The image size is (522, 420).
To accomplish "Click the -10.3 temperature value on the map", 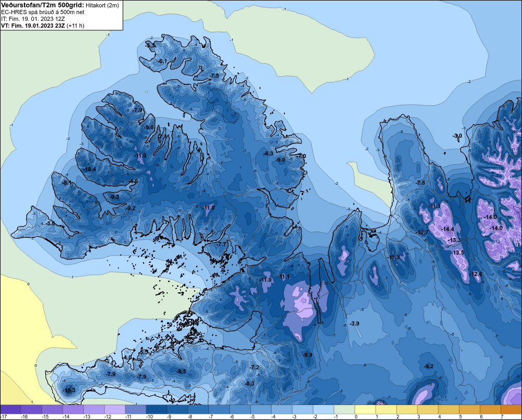I will 69,391.
